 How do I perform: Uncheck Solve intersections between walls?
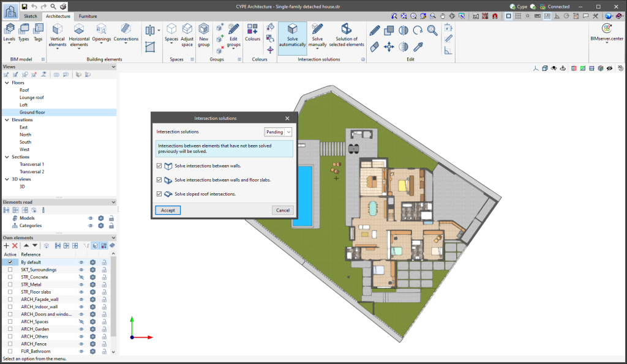[x=159, y=166]
